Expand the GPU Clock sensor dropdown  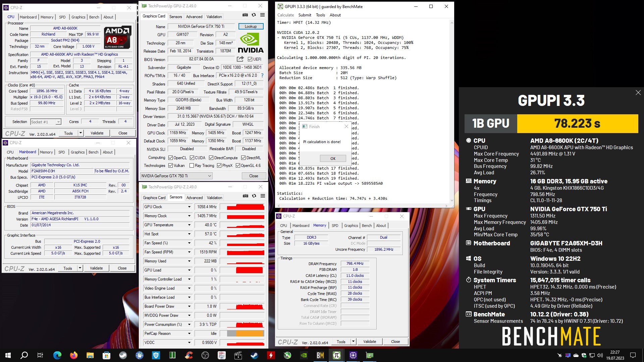(189, 207)
